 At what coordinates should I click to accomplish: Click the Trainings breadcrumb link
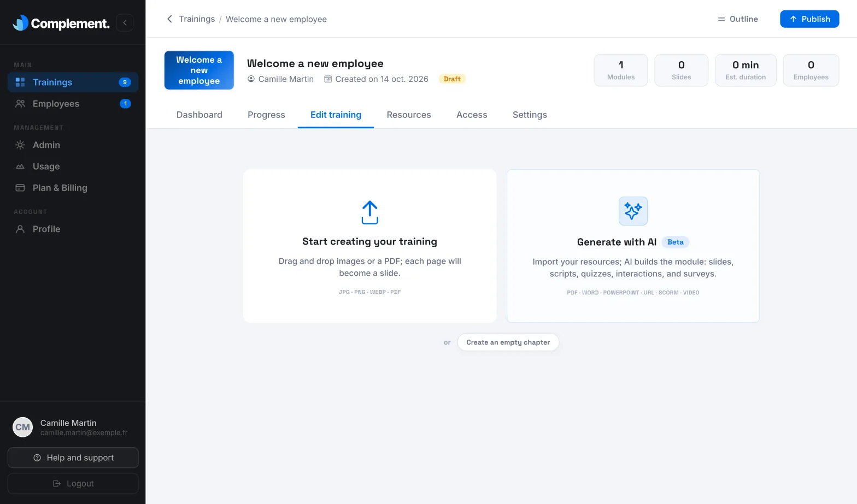click(197, 19)
